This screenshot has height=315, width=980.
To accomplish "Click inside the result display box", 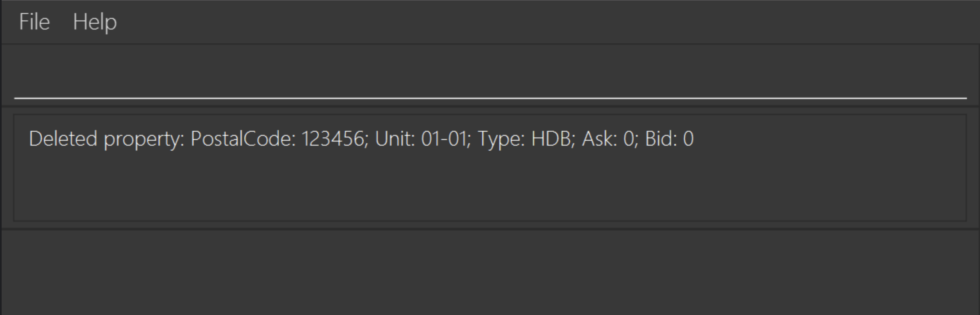I will 490,168.
